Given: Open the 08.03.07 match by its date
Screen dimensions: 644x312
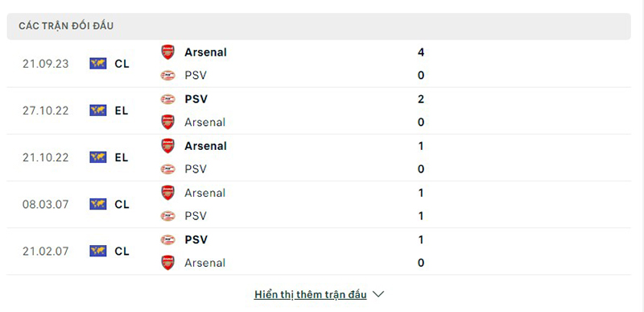Looking at the screenshot, I should tap(46, 205).
